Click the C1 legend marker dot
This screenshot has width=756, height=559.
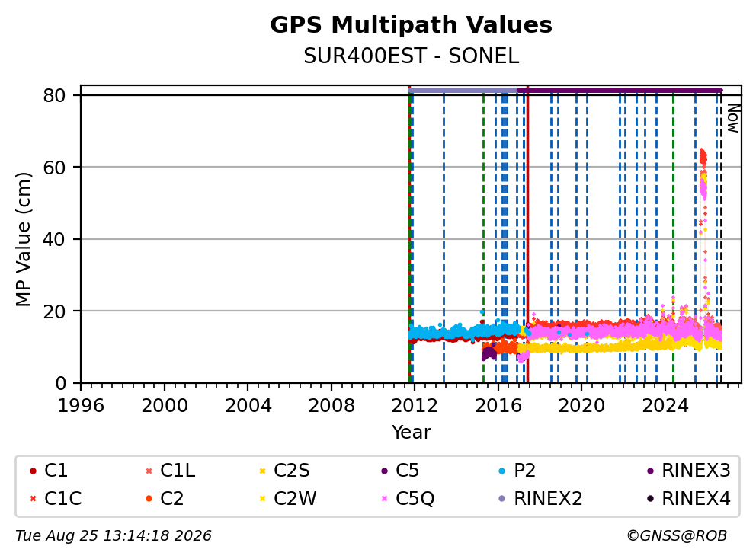[x=33, y=471]
